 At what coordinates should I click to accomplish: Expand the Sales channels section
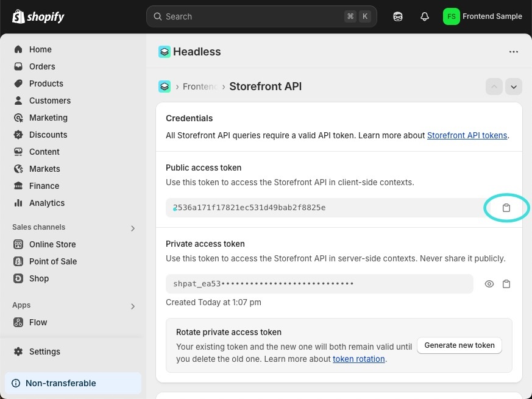133,228
